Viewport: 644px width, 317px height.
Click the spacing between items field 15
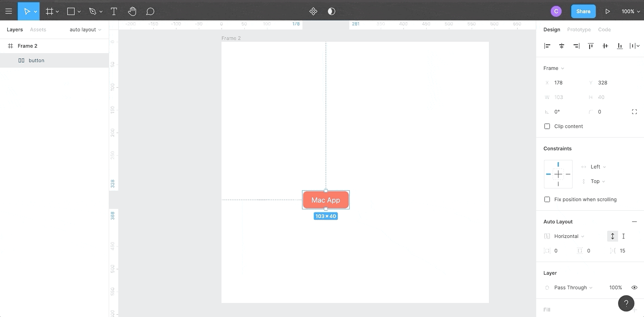point(623,251)
